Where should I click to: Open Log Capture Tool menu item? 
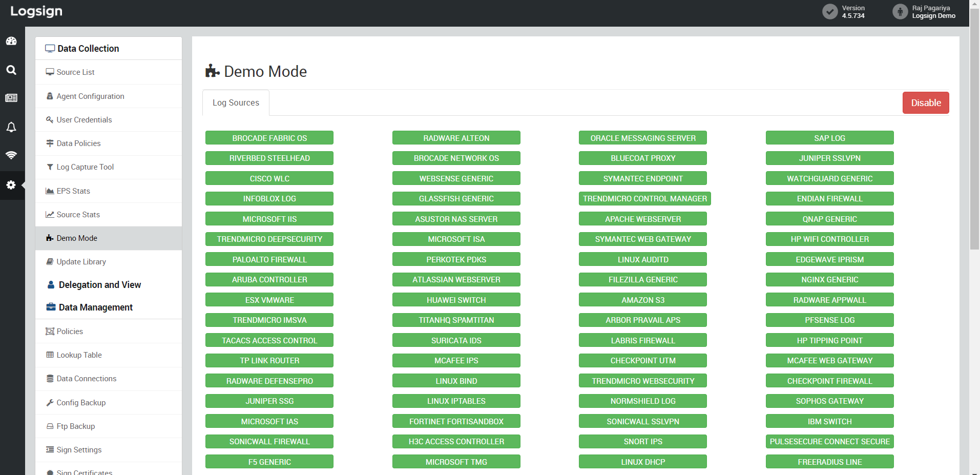(109, 167)
